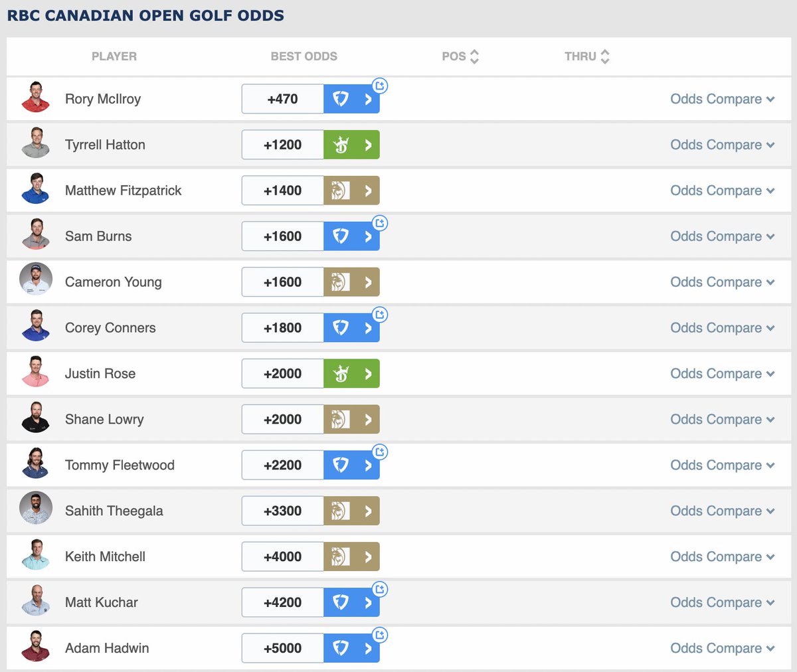Click the name Justin Rose
The width and height of the screenshot is (797, 672).
(x=100, y=374)
